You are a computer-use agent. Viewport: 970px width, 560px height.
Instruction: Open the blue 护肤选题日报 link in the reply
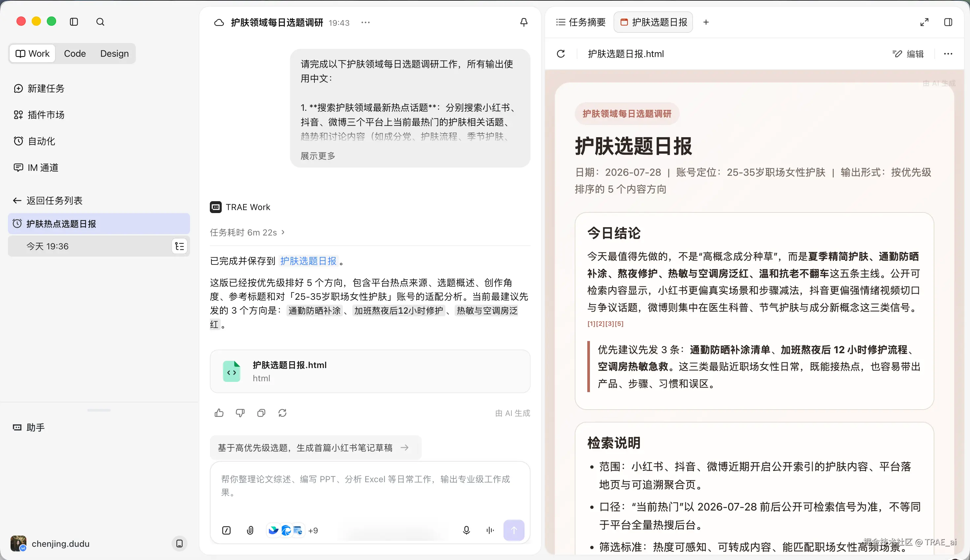click(308, 261)
